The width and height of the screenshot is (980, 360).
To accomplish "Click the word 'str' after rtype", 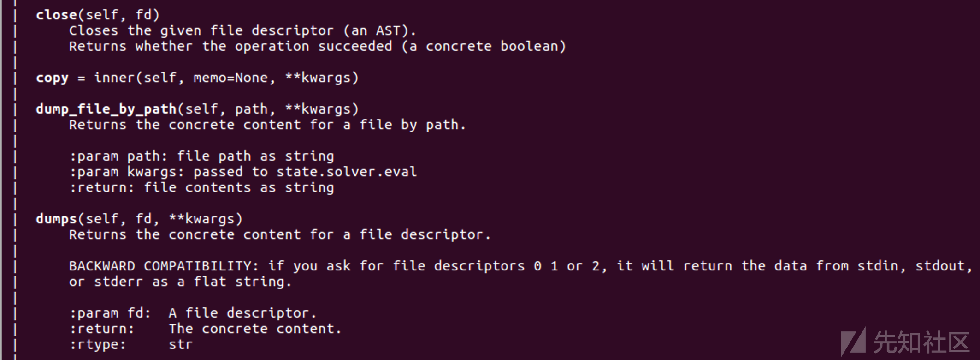I will point(181,345).
